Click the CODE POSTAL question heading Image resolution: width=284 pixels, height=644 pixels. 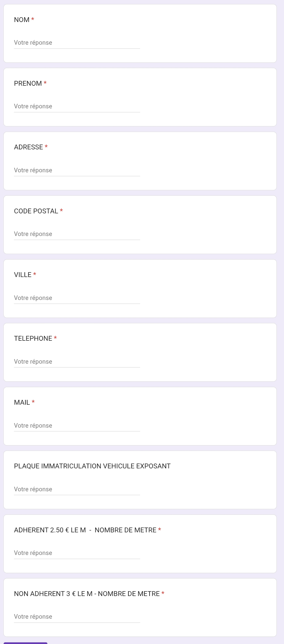36,211
